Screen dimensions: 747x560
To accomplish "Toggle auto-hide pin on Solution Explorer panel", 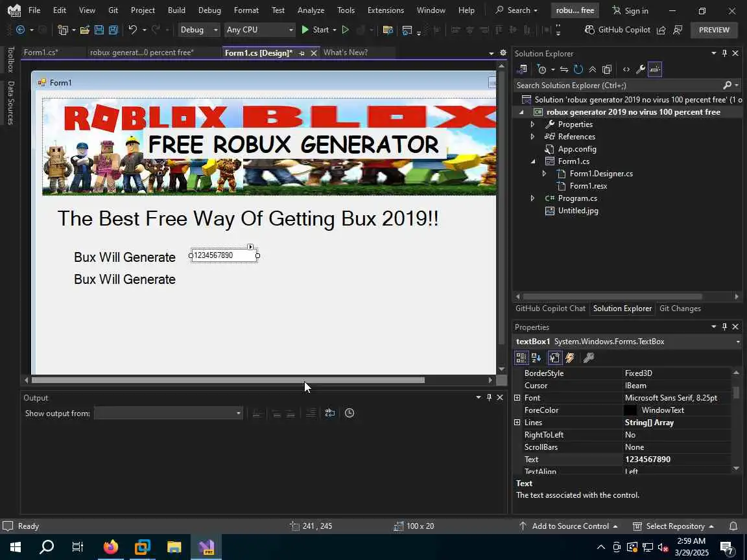I will coord(724,53).
